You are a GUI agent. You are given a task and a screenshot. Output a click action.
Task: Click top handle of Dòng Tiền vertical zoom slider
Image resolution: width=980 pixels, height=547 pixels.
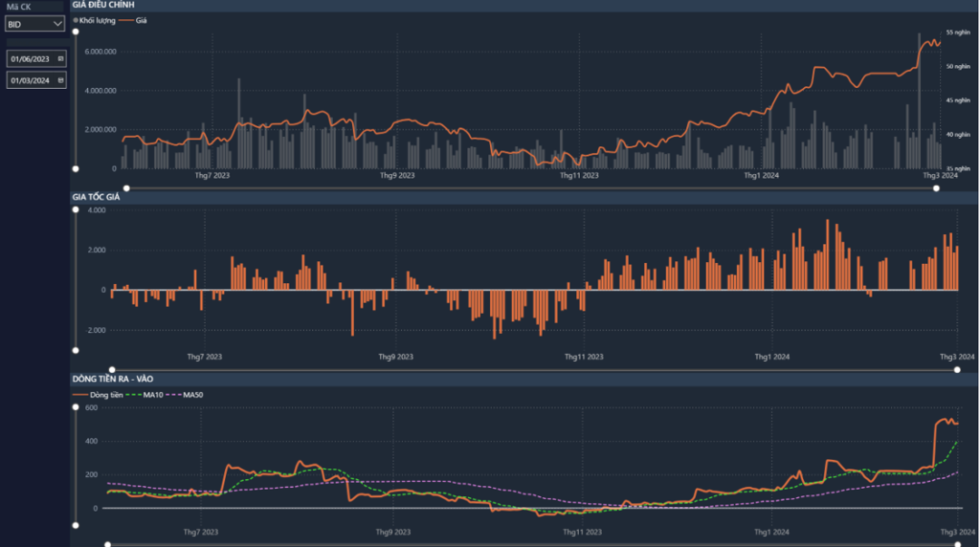tap(76, 407)
